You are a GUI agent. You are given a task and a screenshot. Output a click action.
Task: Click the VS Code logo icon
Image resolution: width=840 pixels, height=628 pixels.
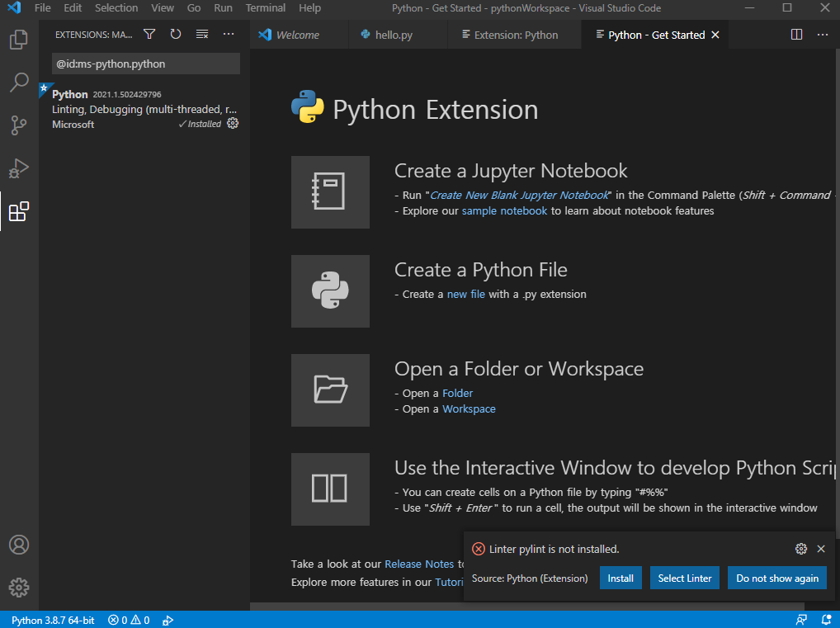click(14, 8)
